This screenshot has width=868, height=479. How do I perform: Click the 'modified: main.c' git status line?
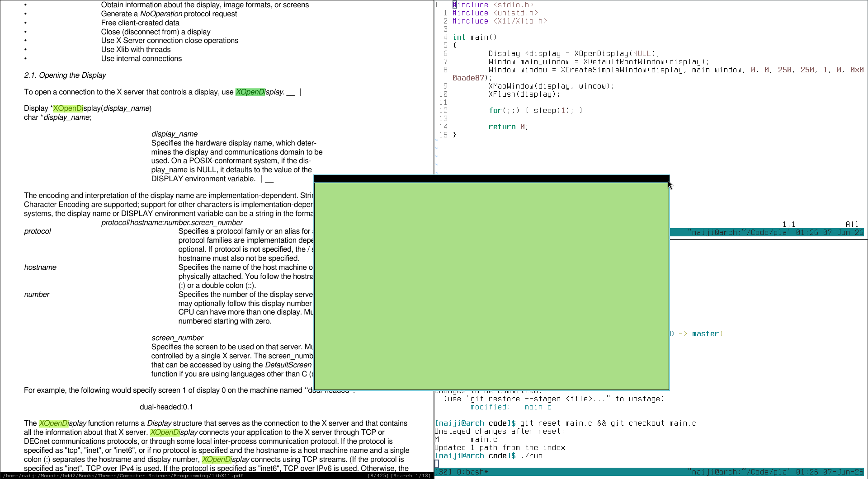[x=511, y=407]
